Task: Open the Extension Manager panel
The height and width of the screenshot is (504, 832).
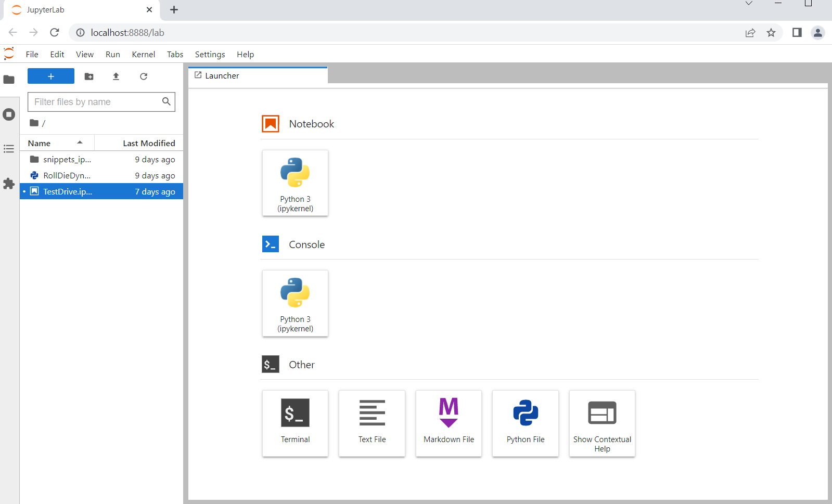Action: (9, 184)
